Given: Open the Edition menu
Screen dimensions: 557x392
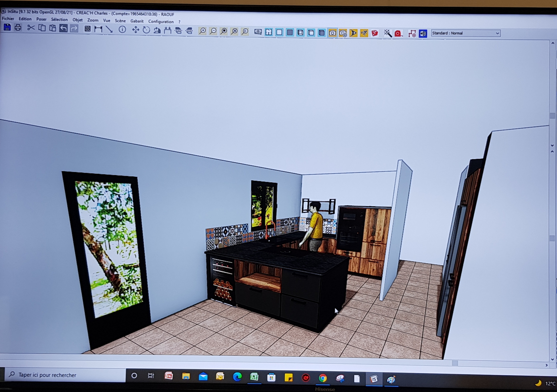Looking at the screenshot, I should tap(25, 19).
